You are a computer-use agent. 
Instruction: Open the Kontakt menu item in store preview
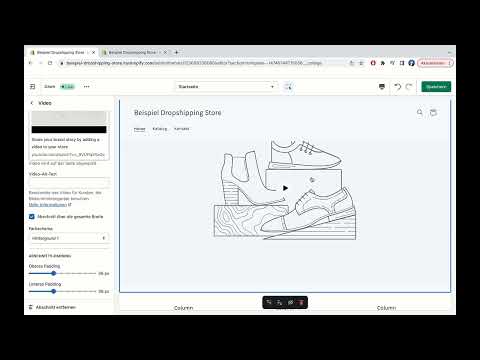pyautogui.click(x=182, y=129)
